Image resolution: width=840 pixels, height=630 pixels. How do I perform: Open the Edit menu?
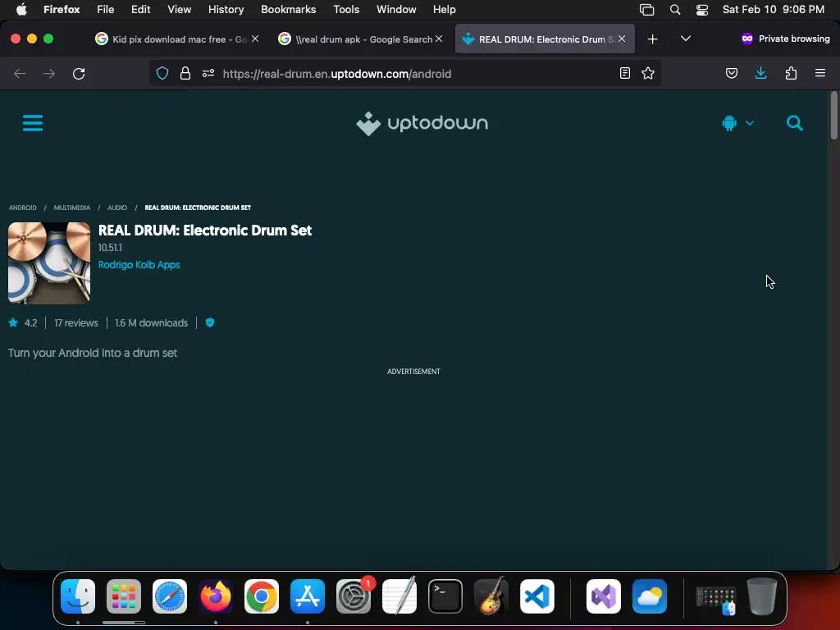(141, 10)
